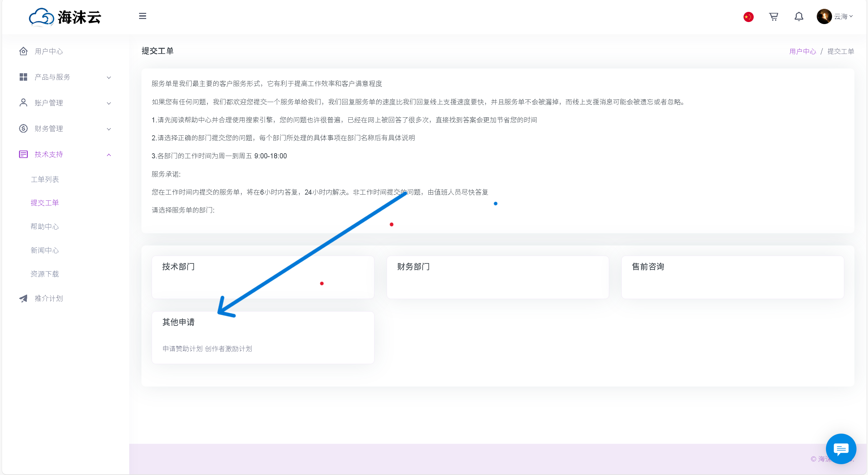Click the China flag language icon
Viewport: 868px width, 475px height.
748,17
